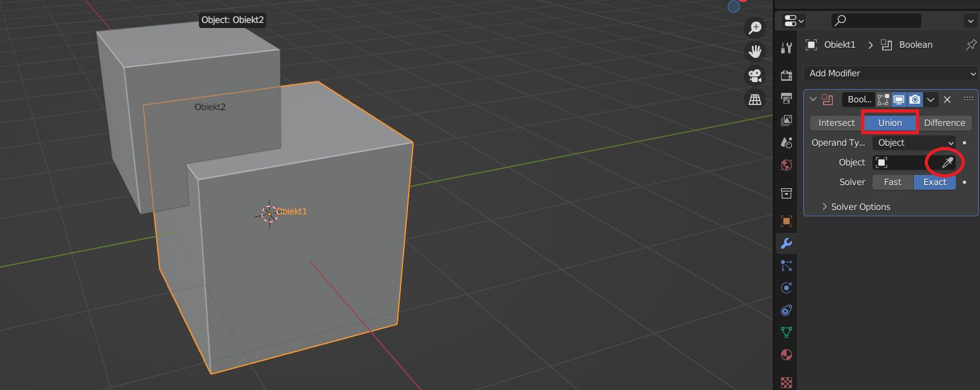Click the animate dot beside Operand Type
The image size is (980, 390).
point(964,143)
